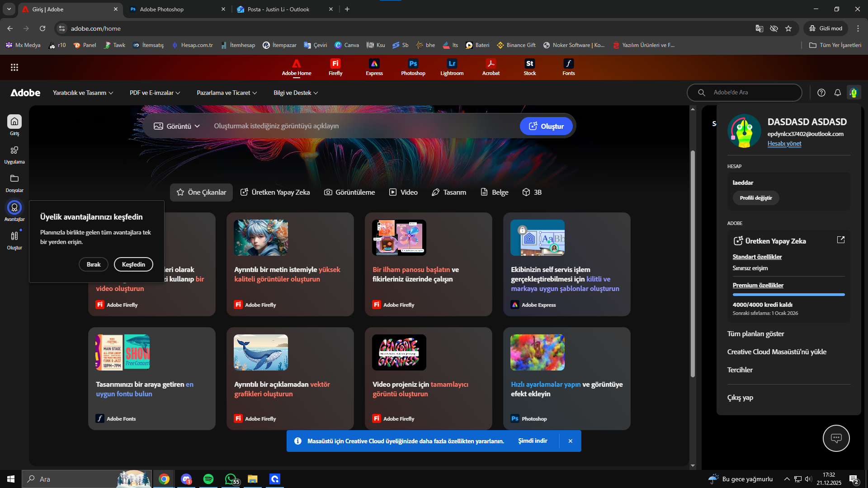The height and width of the screenshot is (488, 868).
Task: Open Chrome translate icon in address bar
Action: 759,28
